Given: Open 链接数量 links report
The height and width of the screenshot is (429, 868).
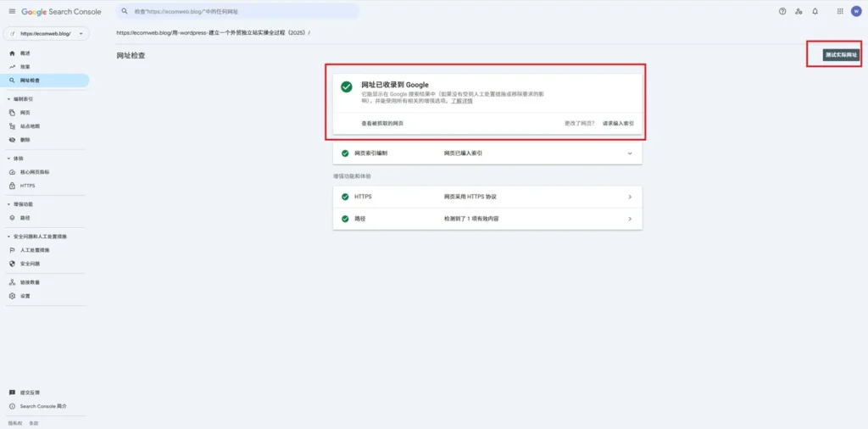Looking at the screenshot, I should tap(44, 282).
